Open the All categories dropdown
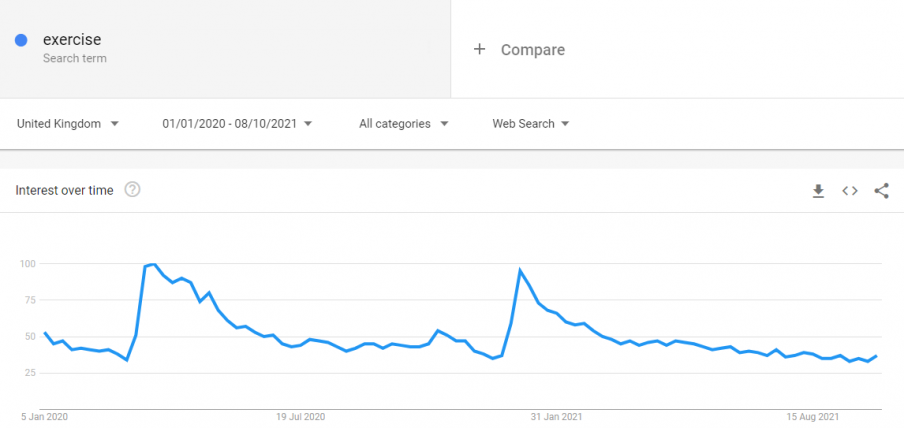904x428 pixels. tap(404, 123)
